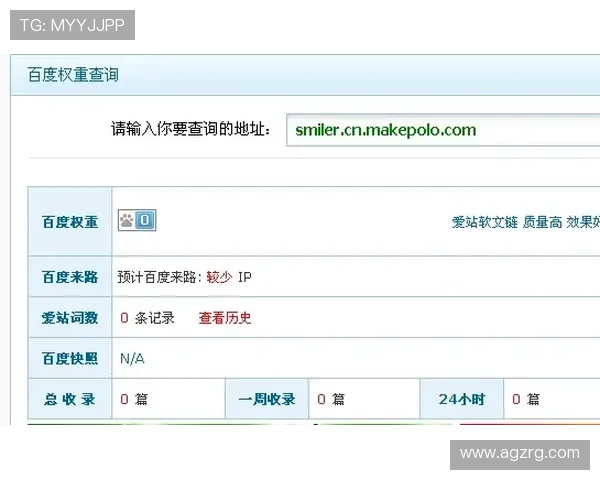Screen dimensions: 600x480
Task: Click the 请输入你要查询的地址 label
Action: 191,129
